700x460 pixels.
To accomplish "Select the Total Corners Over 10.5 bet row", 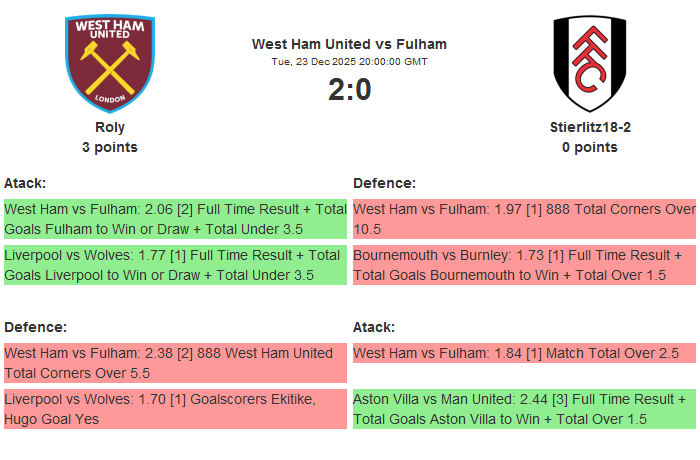I will [524, 219].
